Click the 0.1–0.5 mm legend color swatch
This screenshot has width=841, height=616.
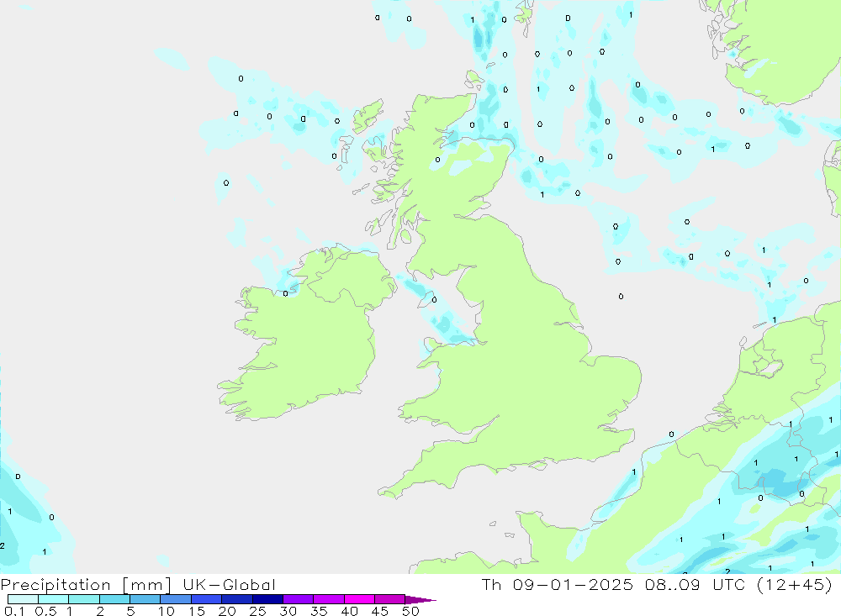tap(23, 599)
